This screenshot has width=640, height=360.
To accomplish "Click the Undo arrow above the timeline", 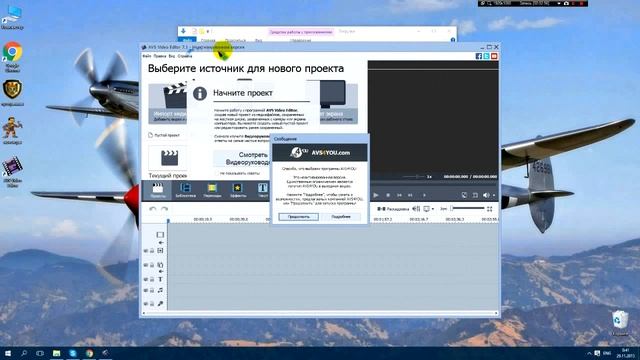I will coord(153,209).
